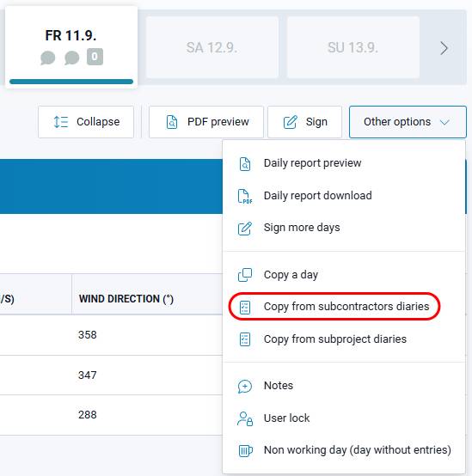
Task: Click the checklist icon for subproject diaries
Action: coord(245,339)
